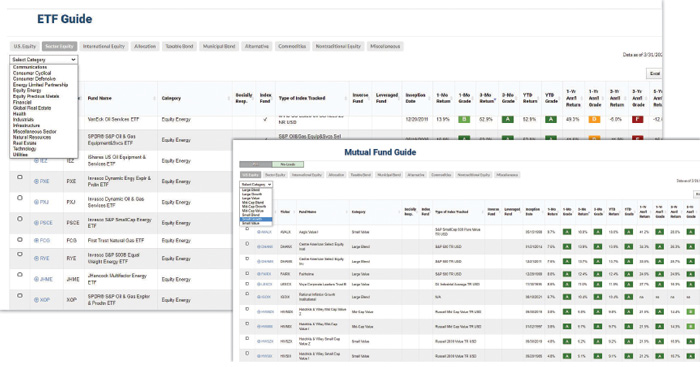Click the Excel export button in ETF Guide
The height and width of the screenshot is (367, 700).
tap(654, 73)
